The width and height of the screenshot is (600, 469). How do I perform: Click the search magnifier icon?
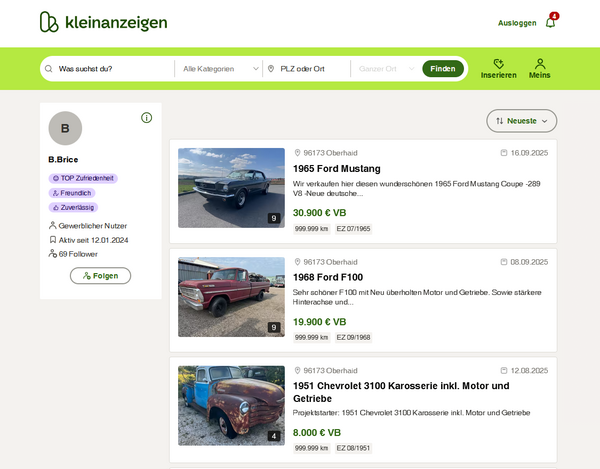(48, 69)
